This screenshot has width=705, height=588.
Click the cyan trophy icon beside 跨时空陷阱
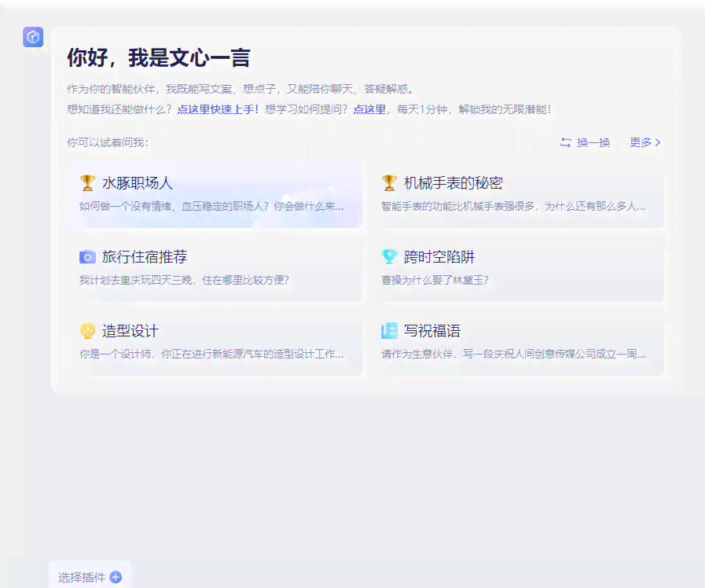(x=389, y=257)
